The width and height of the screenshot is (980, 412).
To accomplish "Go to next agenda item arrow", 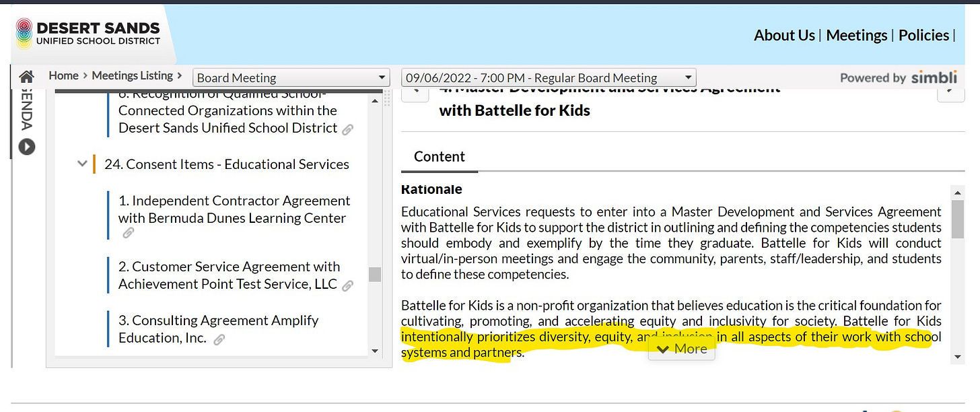I will pyautogui.click(x=951, y=92).
